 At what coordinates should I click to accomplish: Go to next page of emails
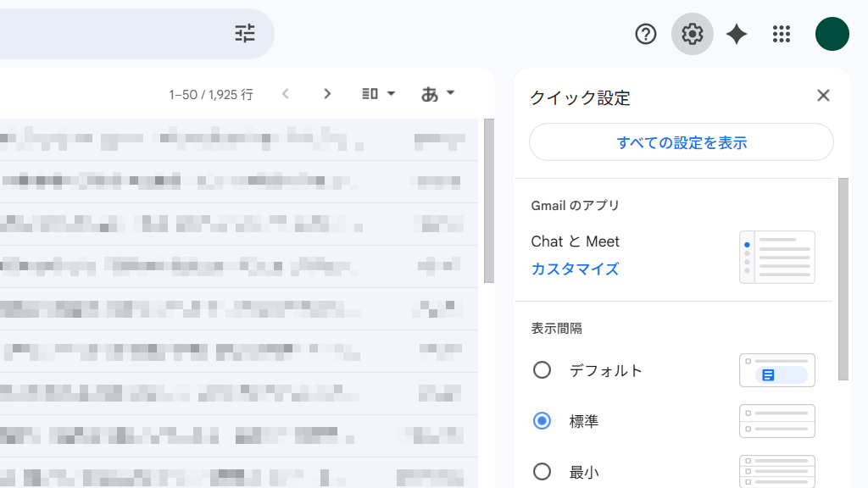coord(327,94)
